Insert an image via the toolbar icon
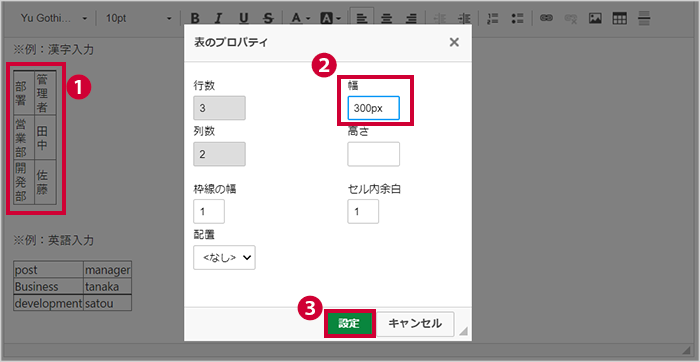The image size is (700, 362). pyautogui.click(x=595, y=18)
